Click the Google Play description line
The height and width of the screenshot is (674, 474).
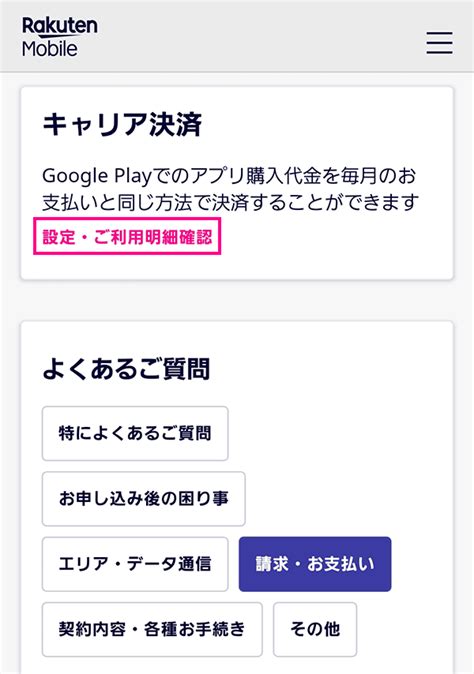(229, 176)
